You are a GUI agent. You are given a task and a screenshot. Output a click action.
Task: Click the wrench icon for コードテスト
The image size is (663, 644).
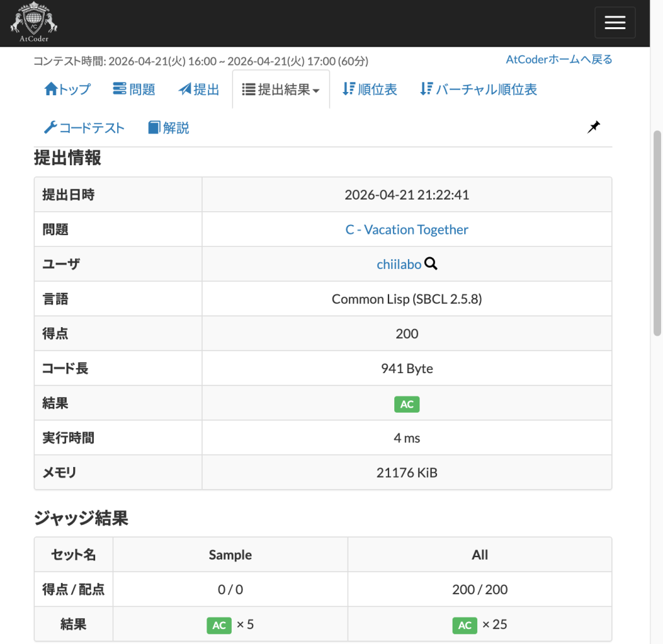tap(50, 127)
